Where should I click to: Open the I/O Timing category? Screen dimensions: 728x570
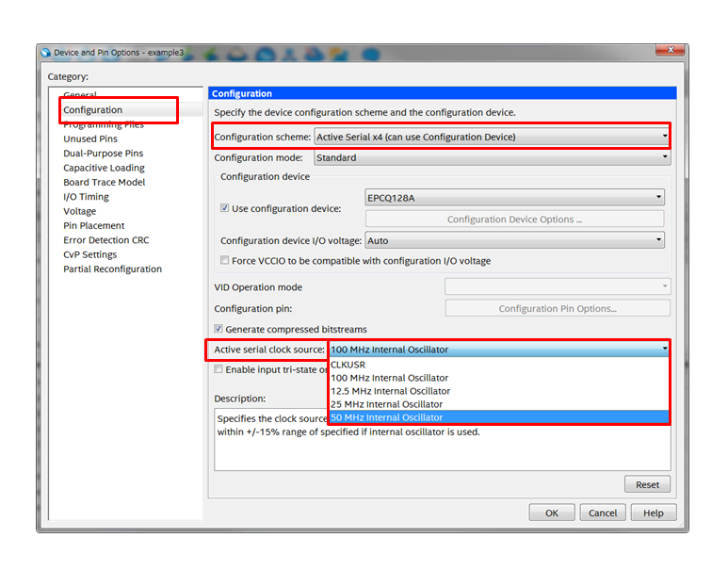click(x=86, y=197)
